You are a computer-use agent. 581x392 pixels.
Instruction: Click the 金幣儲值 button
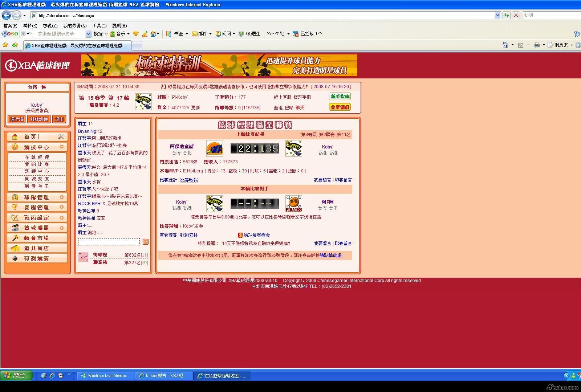pyautogui.click(x=340, y=107)
